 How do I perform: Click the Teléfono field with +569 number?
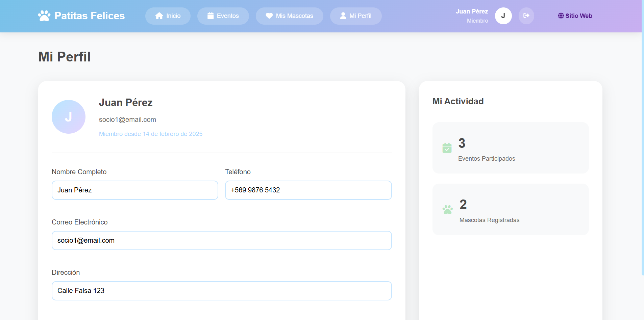pyautogui.click(x=308, y=190)
